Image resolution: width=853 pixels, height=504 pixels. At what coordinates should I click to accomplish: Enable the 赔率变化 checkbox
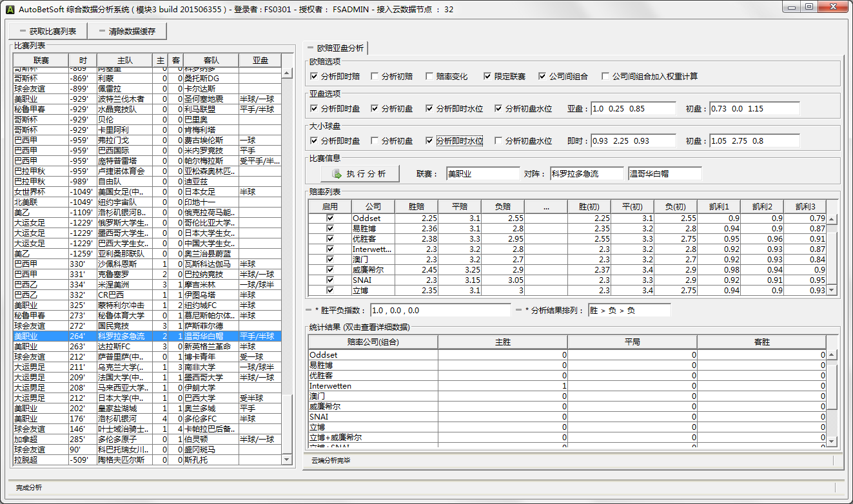point(430,77)
